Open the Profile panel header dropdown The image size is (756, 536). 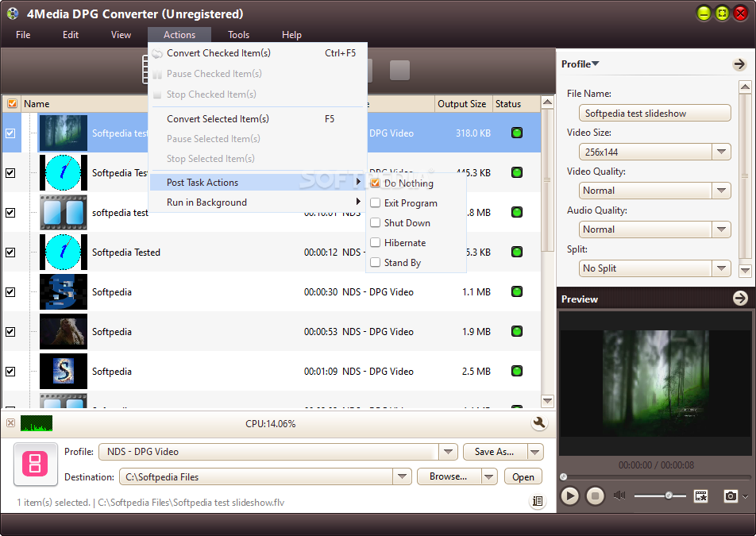(580, 64)
